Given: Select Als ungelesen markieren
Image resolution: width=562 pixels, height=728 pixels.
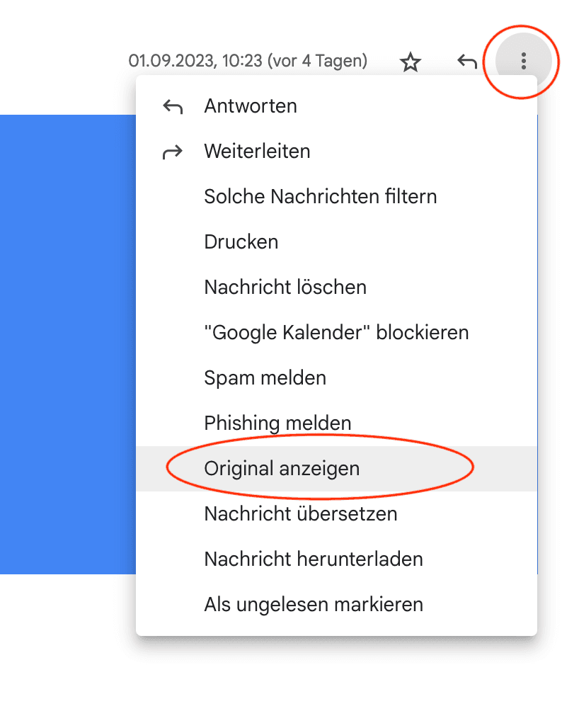Looking at the screenshot, I should (314, 605).
